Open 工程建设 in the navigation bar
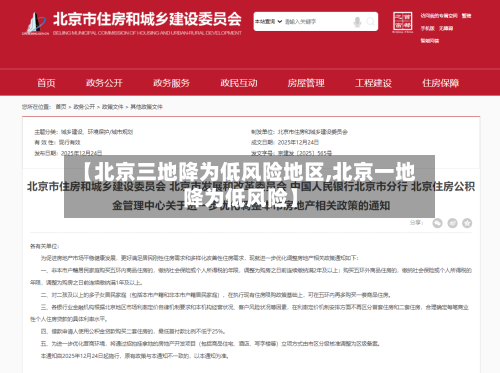This screenshot has height=373, width=500. [373, 83]
